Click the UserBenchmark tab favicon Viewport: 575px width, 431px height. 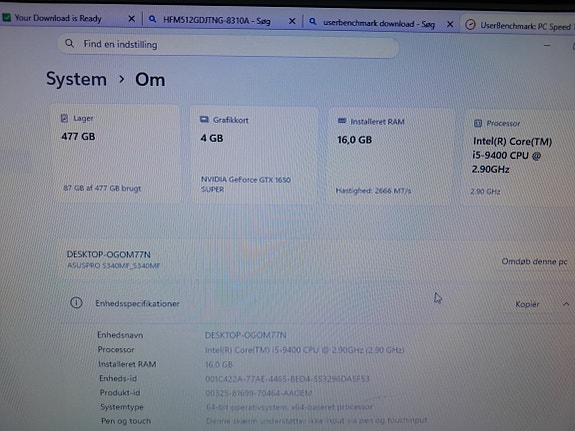click(x=470, y=25)
